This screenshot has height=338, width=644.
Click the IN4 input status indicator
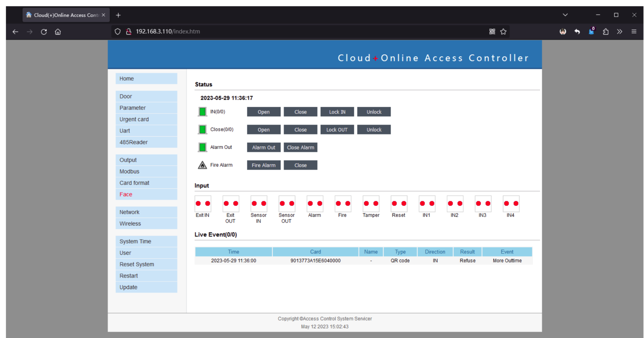click(x=511, y=204)
